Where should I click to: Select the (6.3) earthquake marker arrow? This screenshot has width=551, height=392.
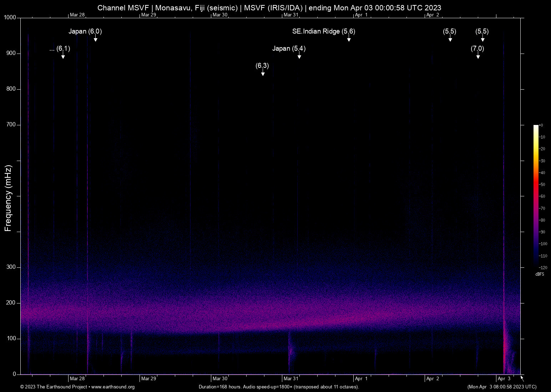(263, 73)
